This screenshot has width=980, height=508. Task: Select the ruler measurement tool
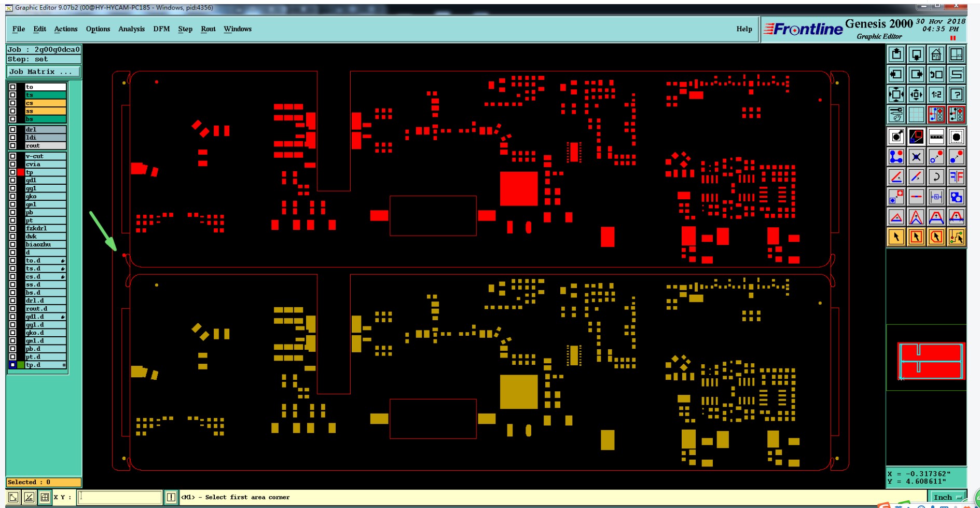pyautogui.click(x=936, y=136)
